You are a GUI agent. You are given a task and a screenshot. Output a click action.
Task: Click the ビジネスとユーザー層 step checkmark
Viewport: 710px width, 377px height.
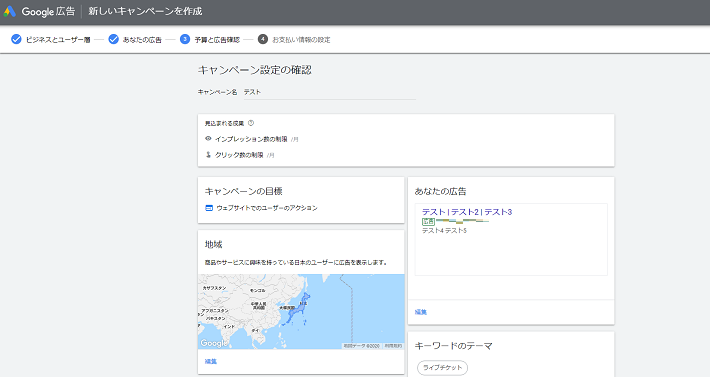16,39
